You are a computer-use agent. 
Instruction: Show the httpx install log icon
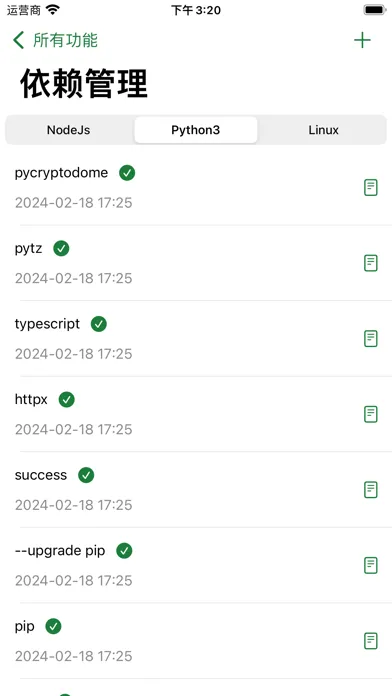[371, 414]
